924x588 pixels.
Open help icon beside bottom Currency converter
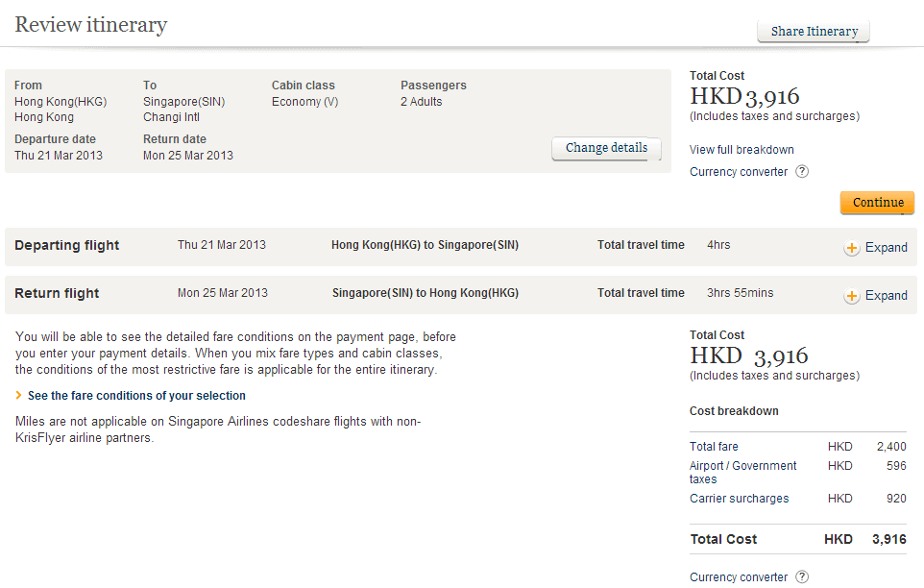pyautogui.click(x=802, y=577)
